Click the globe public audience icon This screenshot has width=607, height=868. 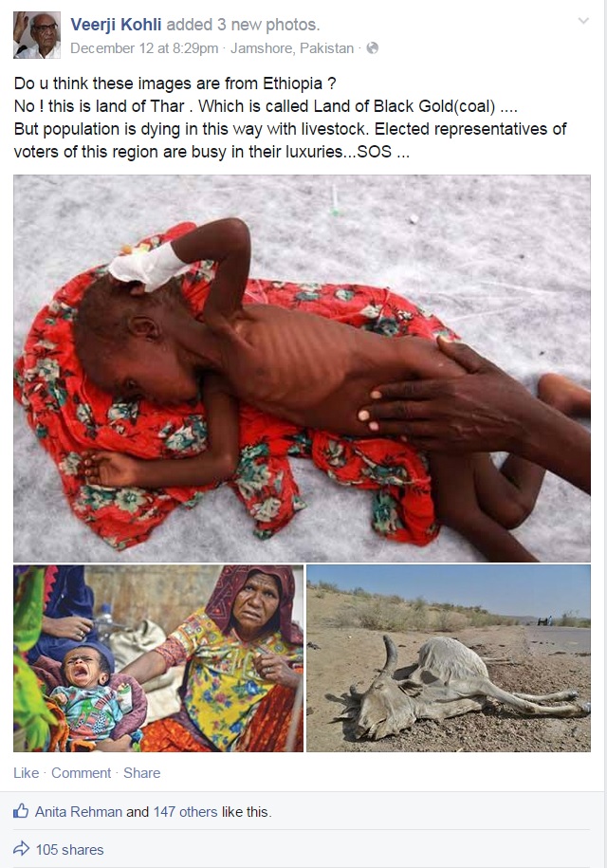[x=373, y=48]
